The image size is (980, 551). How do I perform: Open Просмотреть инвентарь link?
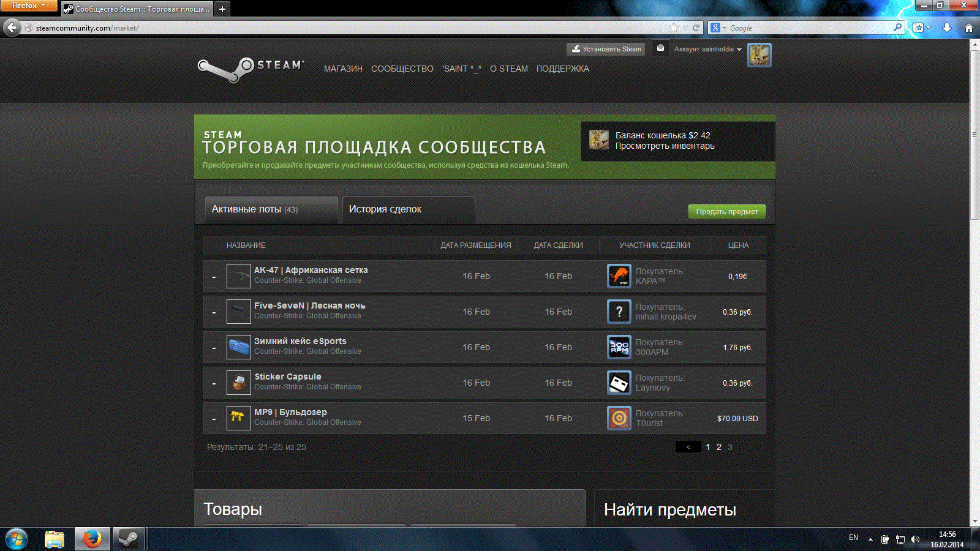pos(665,146)
